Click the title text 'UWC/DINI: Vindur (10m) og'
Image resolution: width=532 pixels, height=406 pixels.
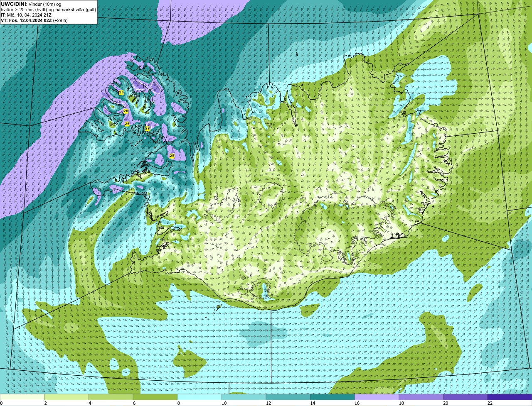tap(31, 4)
